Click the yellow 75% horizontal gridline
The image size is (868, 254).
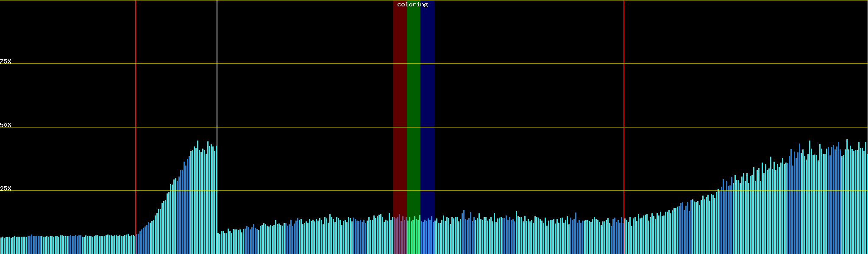pyautogui.click(x=509, y=64)
